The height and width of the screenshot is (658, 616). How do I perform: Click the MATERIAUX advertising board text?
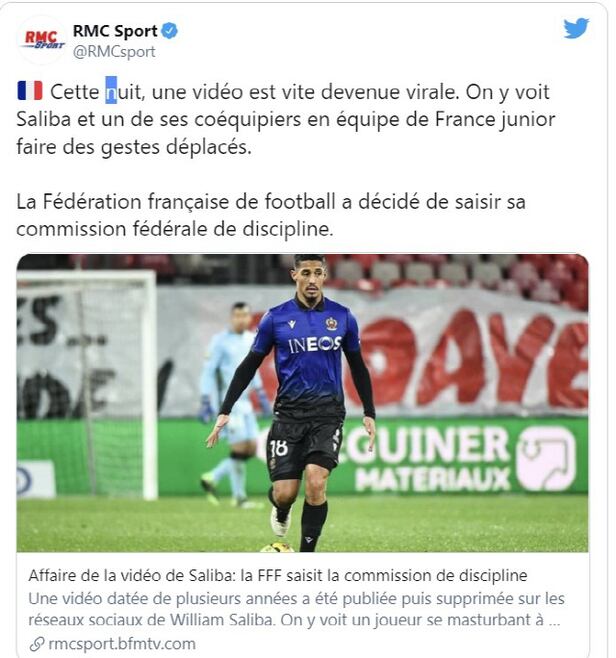tap(432, 479)
